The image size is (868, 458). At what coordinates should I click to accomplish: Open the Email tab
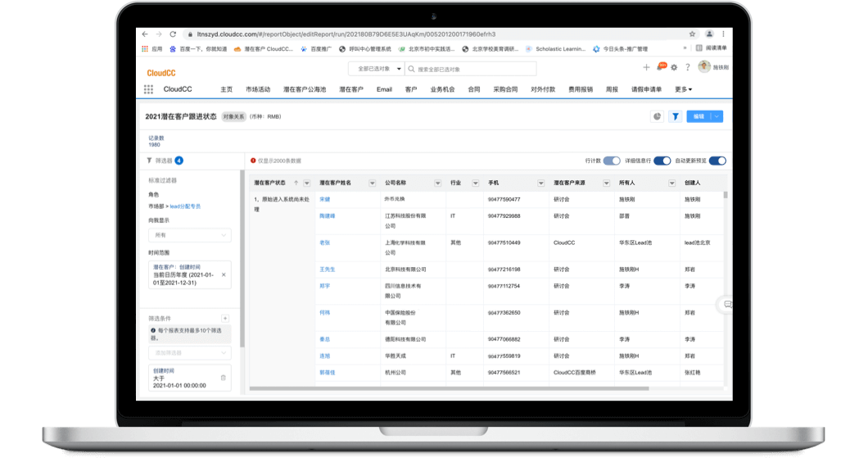(384, 89)
